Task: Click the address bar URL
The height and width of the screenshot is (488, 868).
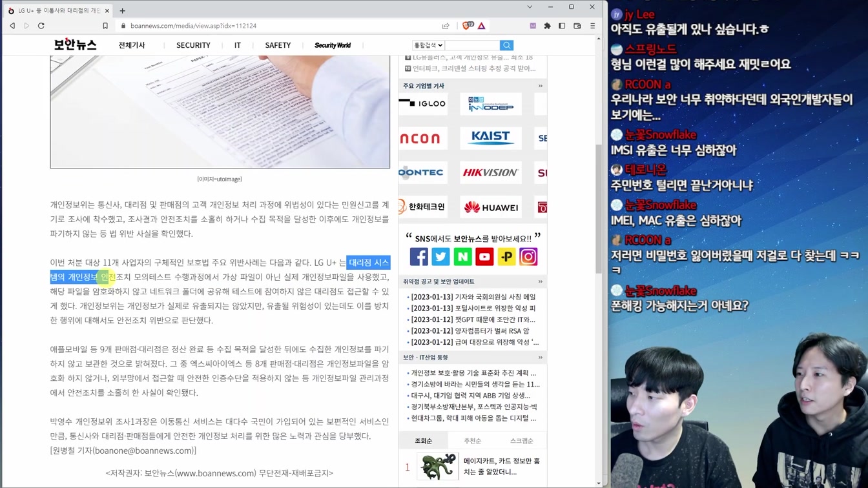Action: [194, 26]
